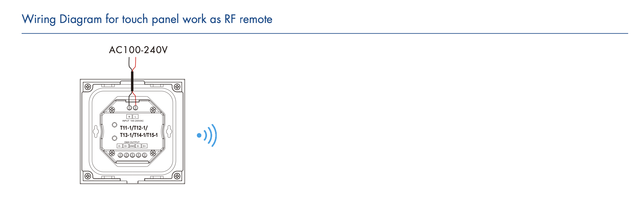Click the L terminal label box

(135, 117)
